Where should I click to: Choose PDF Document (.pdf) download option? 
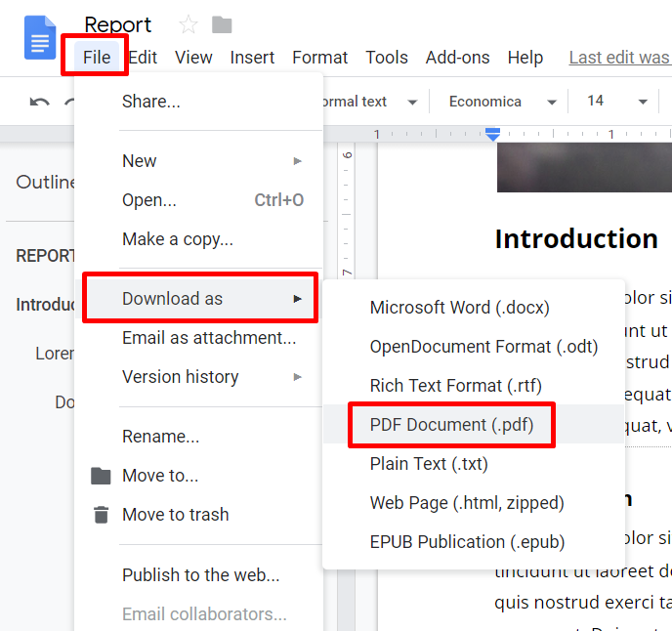pyautogui.click(x=451, y=425)
